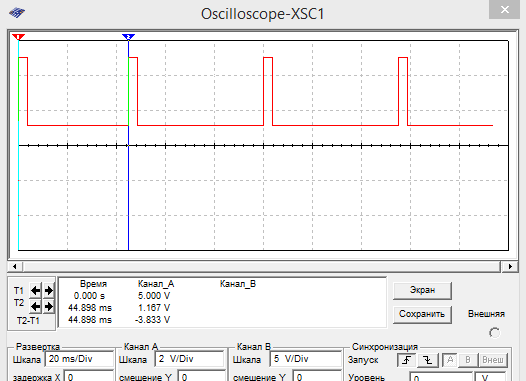Click Канал_A value 1.167 V
The width and height of the screenshot is (526, 381).
coord(154,308)
